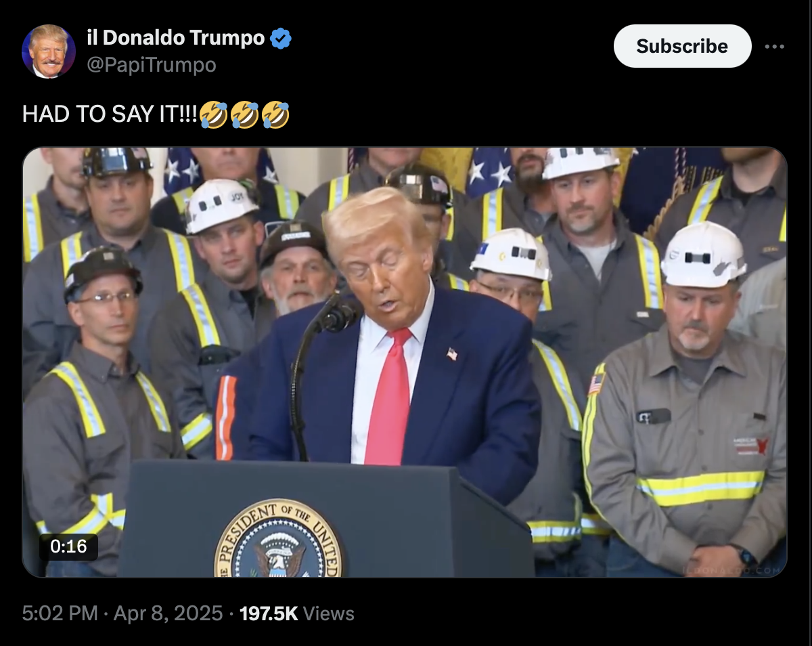Click the glasses-wearing worker on the far left
812x646 pixels.
coord(101,406)
